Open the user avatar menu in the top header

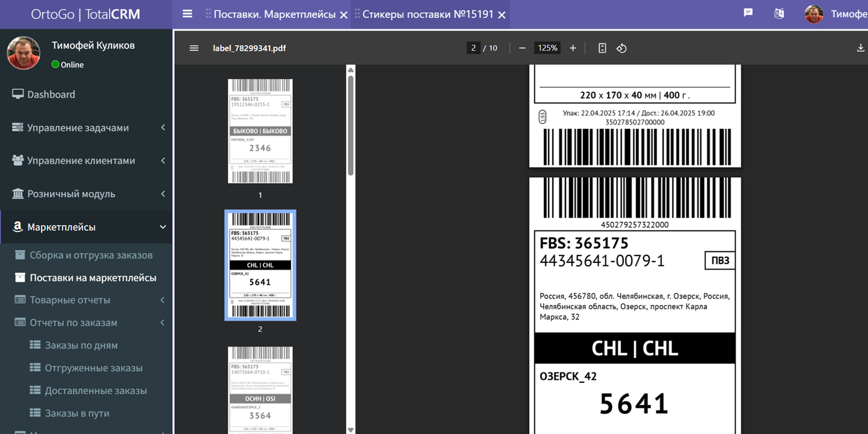pos(814,14)
